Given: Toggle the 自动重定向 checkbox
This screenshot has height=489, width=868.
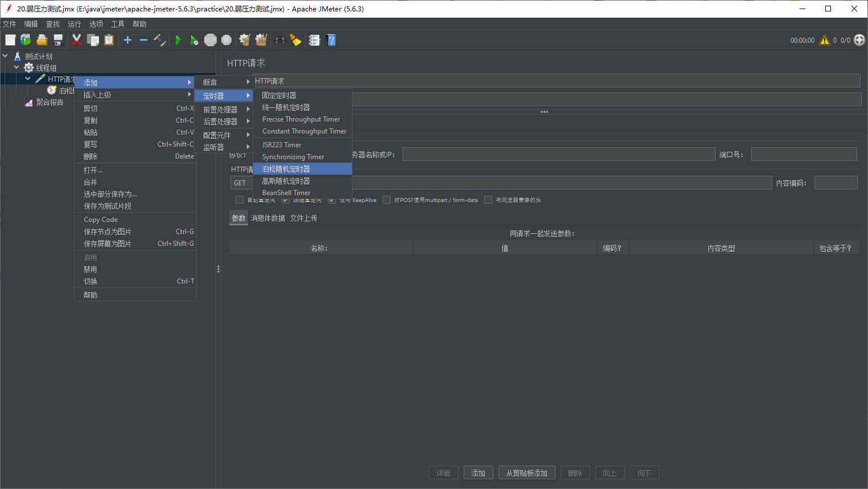Looking at the screenshot, I should [240, 200].
